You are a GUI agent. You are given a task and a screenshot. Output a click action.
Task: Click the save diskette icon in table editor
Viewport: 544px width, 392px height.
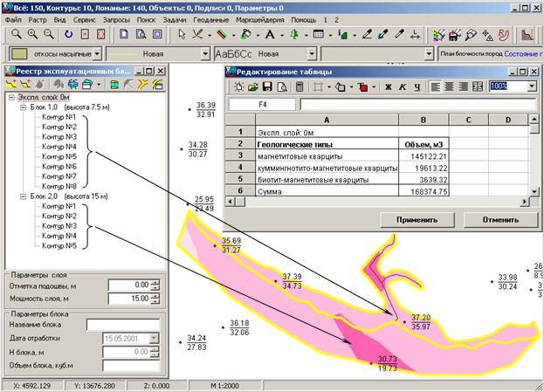268,87
